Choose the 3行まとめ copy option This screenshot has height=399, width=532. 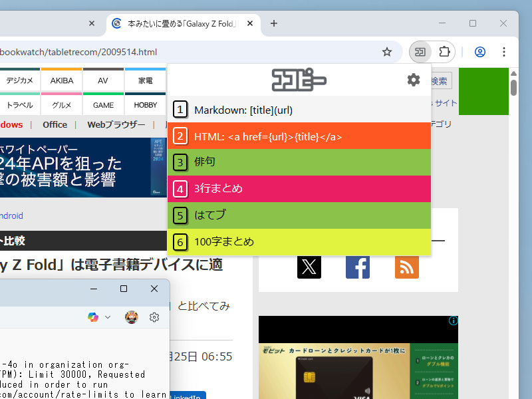pos(299,189)
